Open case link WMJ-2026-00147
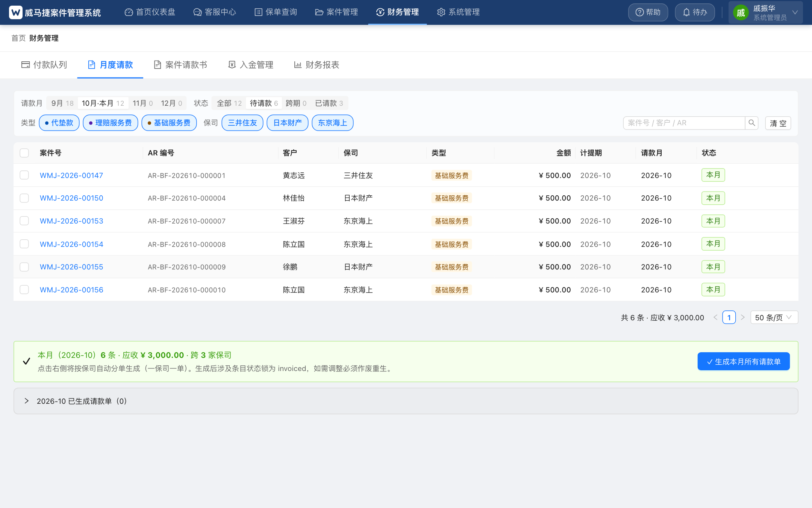The width and height of the screenshot is (812, 508). click(x=71, y=175)
